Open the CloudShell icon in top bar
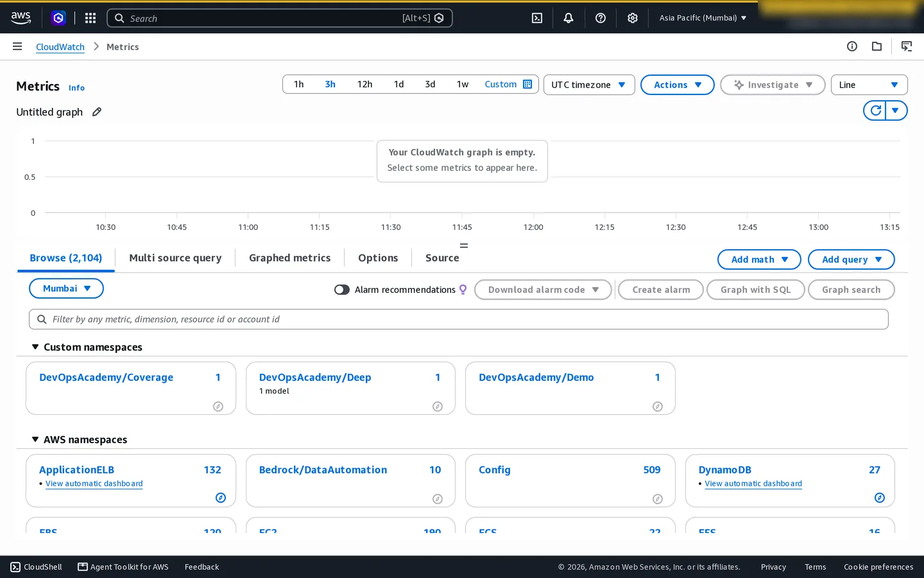The height and width of the screenshot is (578, 924). click(537, 18)
